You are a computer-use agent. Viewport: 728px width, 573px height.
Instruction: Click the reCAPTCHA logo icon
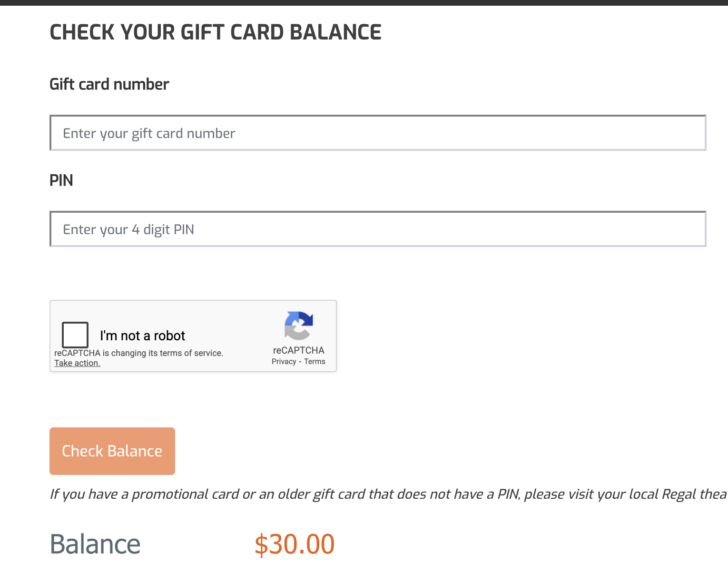[298, 326]
